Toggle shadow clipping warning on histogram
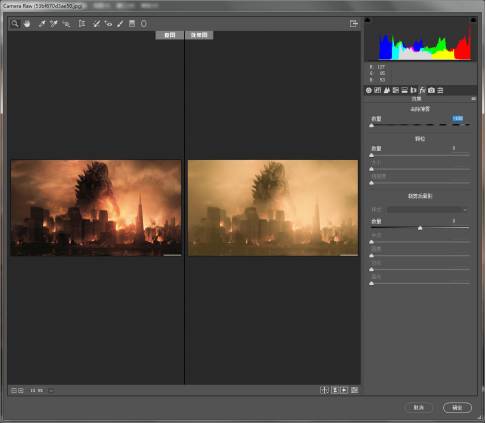The width and height of the screenshot is (486, 423). click(x=368, y=20)
